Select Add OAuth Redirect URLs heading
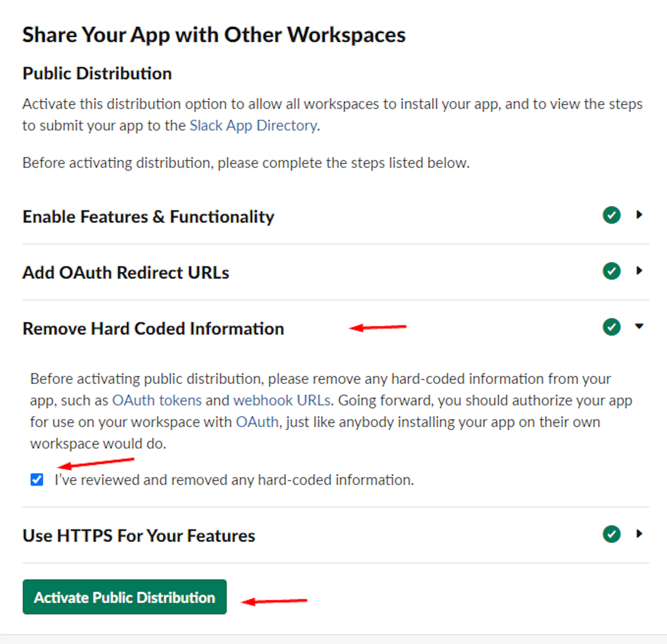The height and width of the screenshot is (644, 667). [x=126, y=273]
